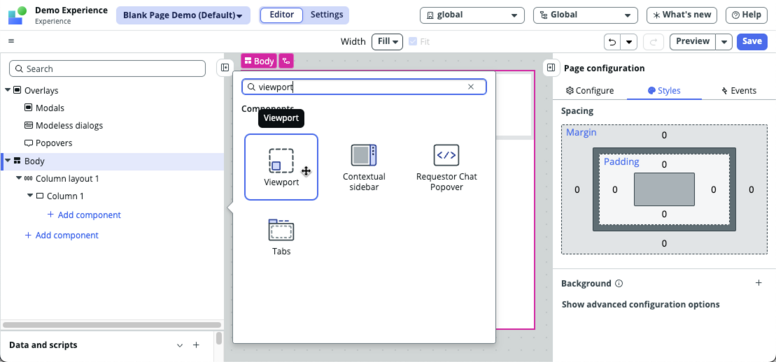Click the component search field

click(364, 87)
